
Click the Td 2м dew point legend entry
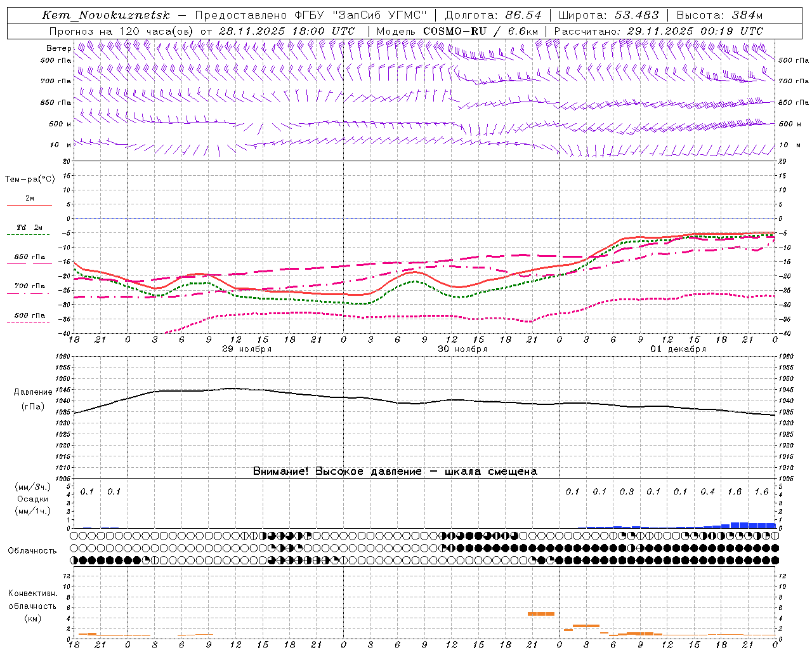[29, 230]
